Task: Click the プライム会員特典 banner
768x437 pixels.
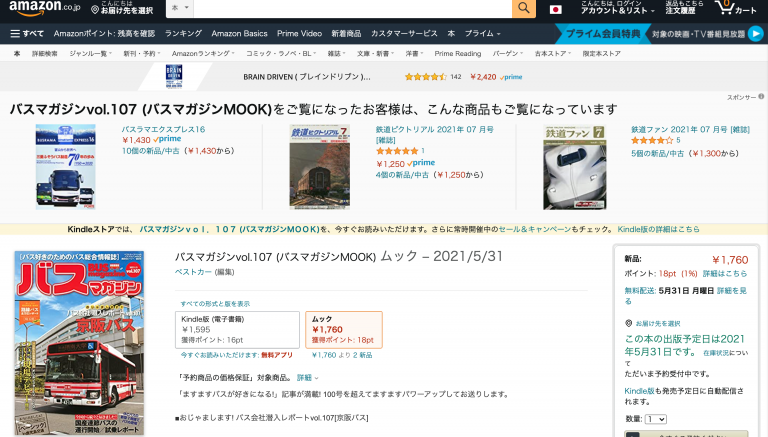Action: pos(603,34)
